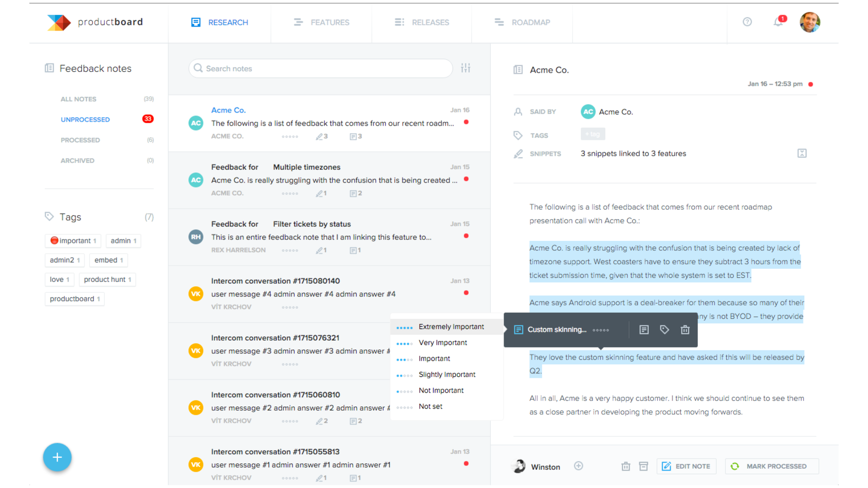This screenshot has height=488, width=868.
Task: Archive the note using bottom archive icon
Action: [x=644, y=466]
